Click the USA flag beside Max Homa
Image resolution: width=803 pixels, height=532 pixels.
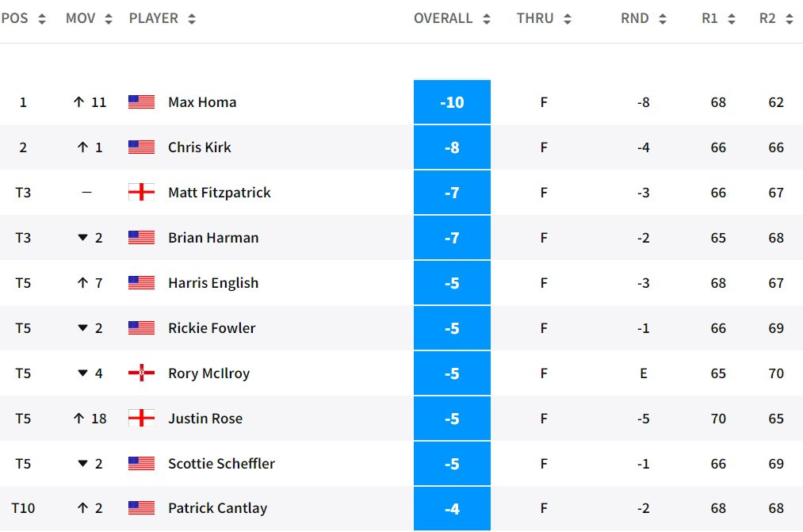point(141,102)
